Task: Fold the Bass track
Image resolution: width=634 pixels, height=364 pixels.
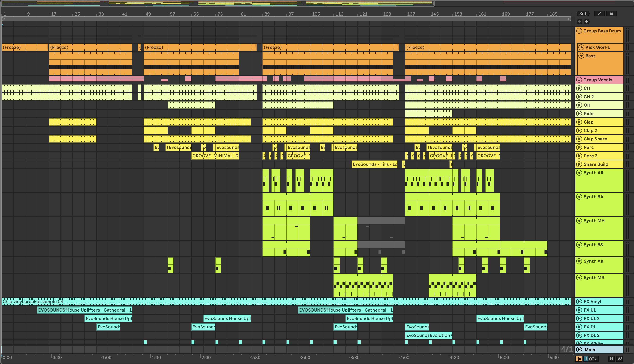Action: (581, 56)
